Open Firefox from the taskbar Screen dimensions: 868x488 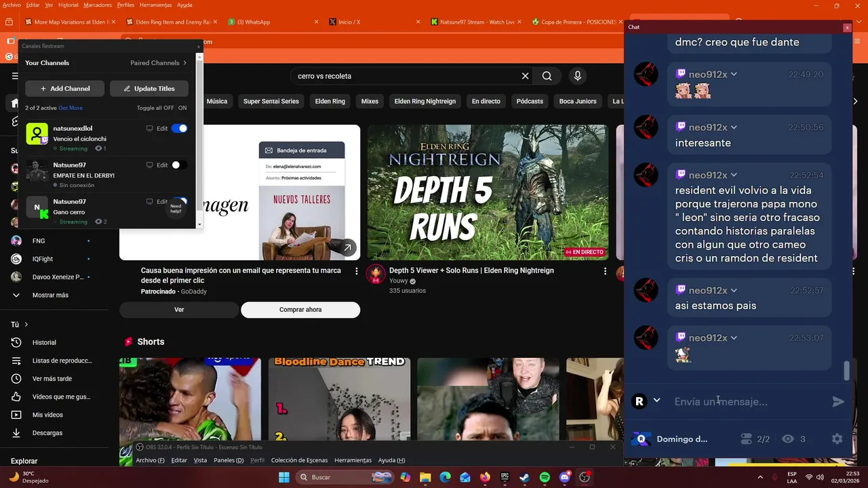[484, 477]
